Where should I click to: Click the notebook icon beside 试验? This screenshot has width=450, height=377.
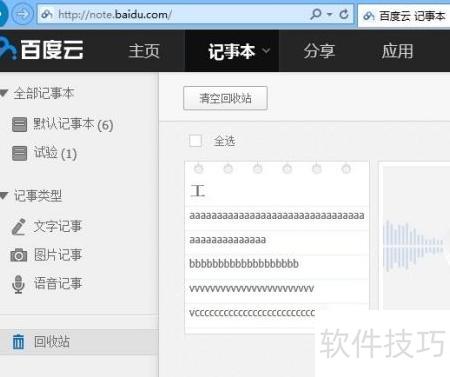19,153
